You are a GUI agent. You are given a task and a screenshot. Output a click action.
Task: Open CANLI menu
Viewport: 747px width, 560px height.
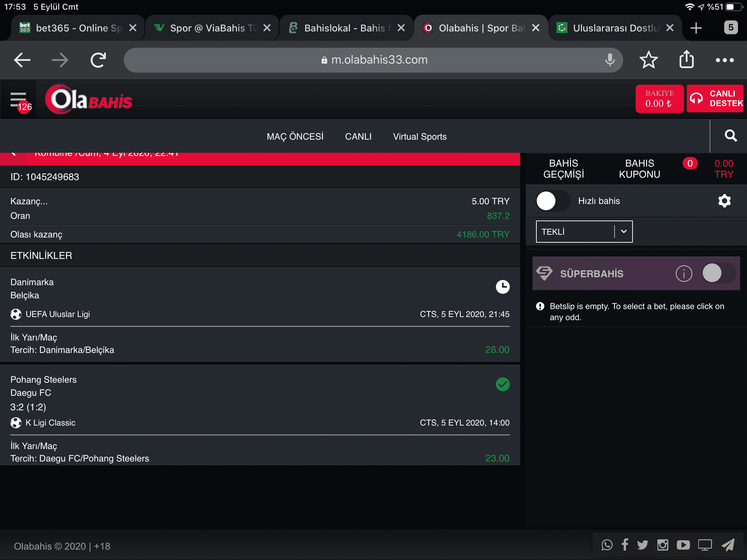[358, 137]
